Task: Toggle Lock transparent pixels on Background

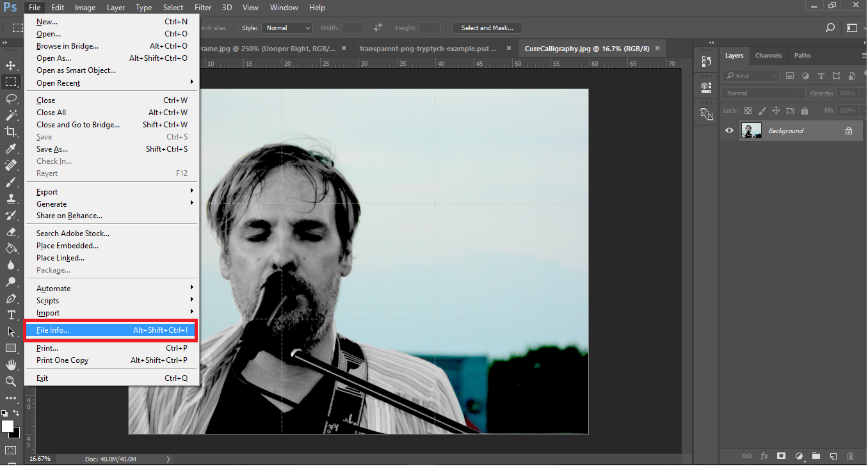Action: pyautogui.click(x=748, y=109)
